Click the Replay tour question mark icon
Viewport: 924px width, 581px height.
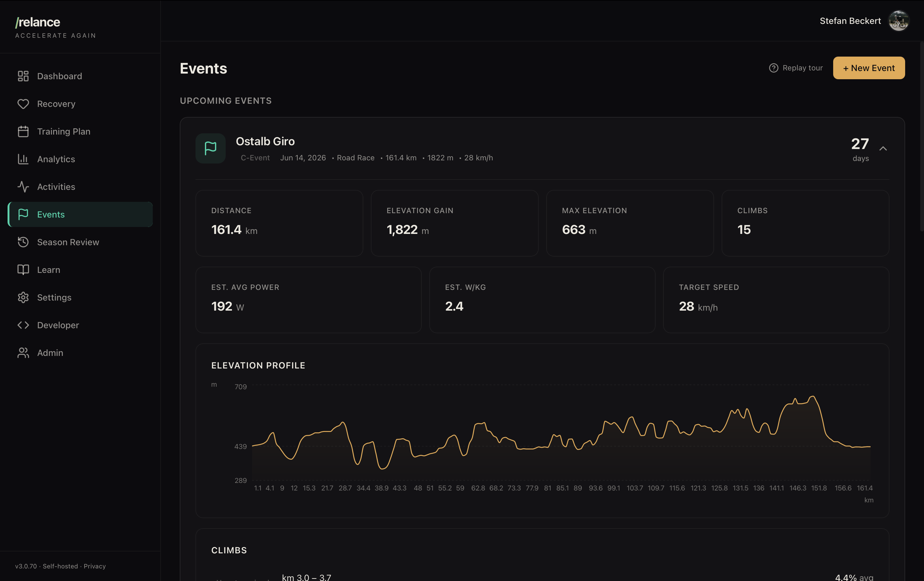tap(773, 68)
